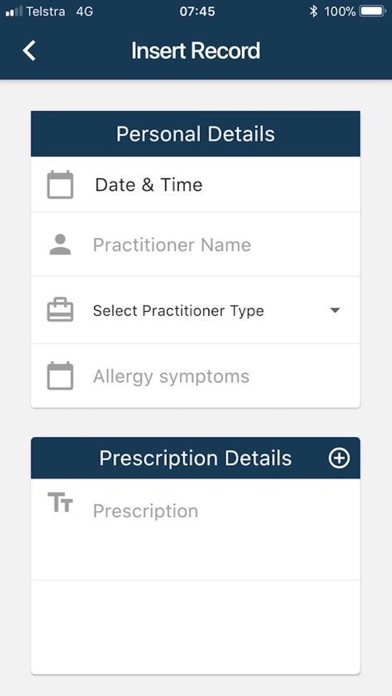
Task: Focus the Prescription text area
Action: coord(195,529)
